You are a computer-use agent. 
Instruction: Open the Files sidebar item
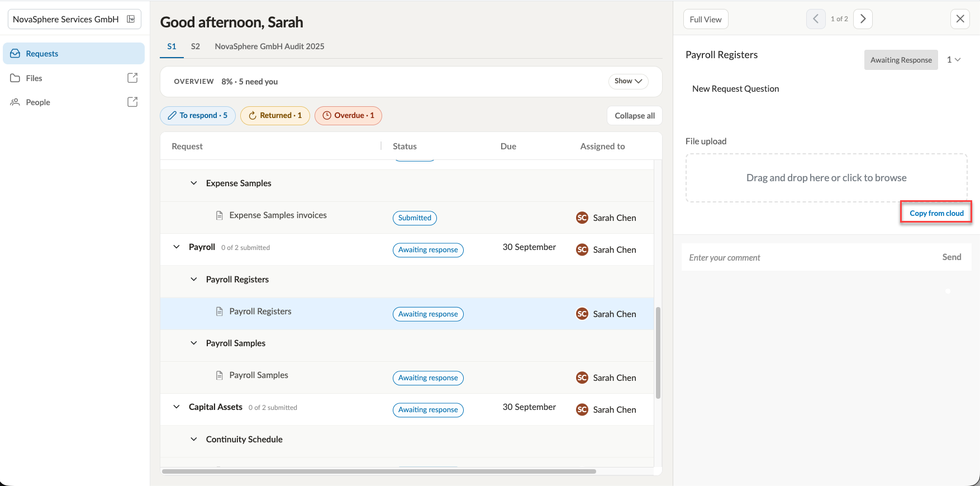(x=74, y=78)
